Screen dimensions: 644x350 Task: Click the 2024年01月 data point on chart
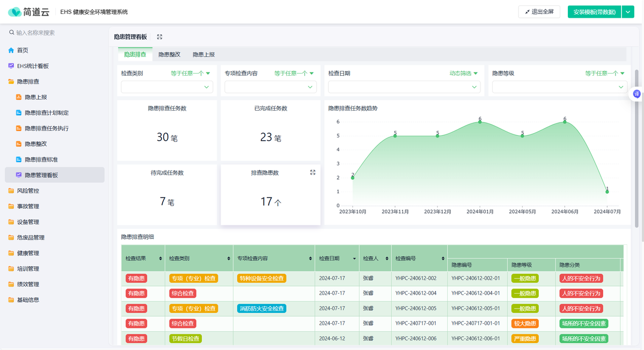[480, 122]
